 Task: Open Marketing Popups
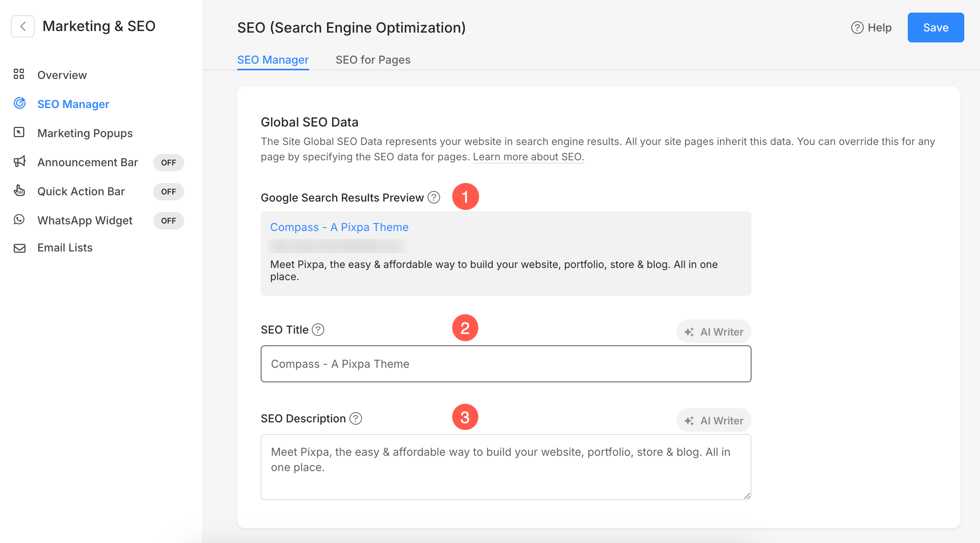pyautogui.click(x=85, y=133)
